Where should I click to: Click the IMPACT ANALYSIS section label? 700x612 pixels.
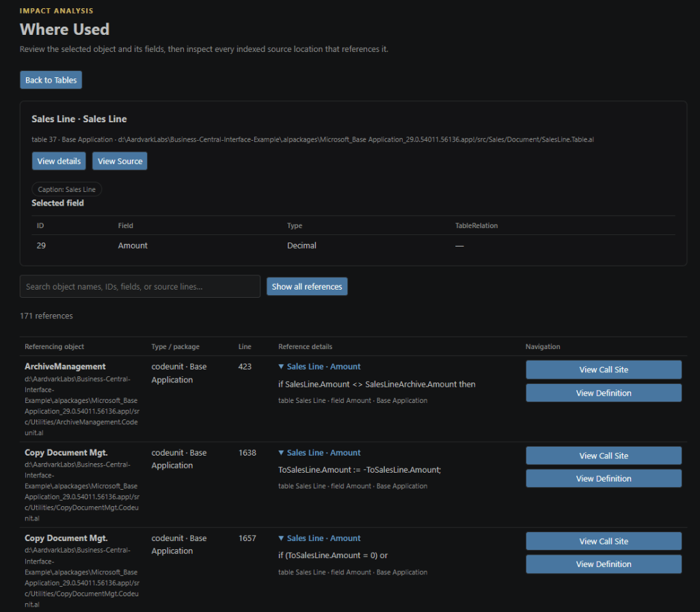[57, 11]
